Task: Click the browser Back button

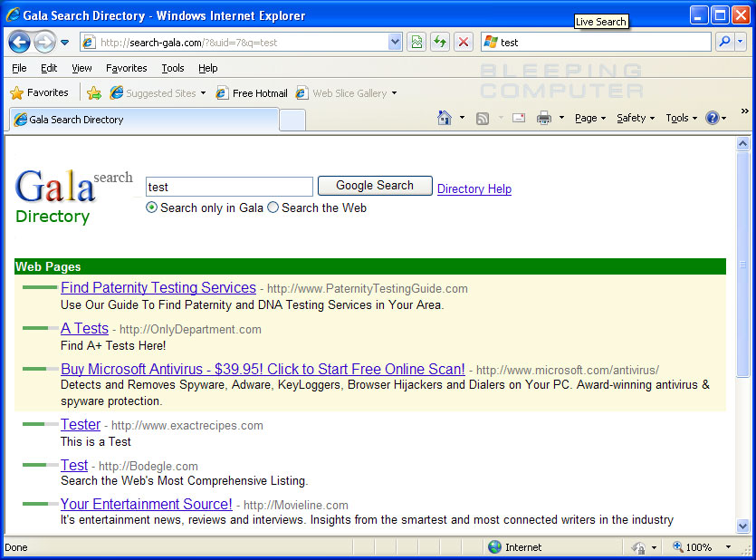Action: point(20,42)
